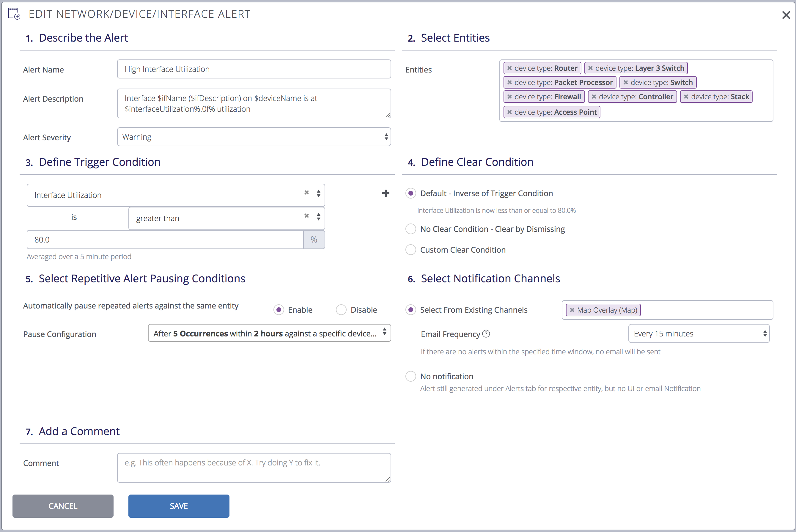Remove the Controller entity tag
Viewport: 796px width, 532px height.
594,97
